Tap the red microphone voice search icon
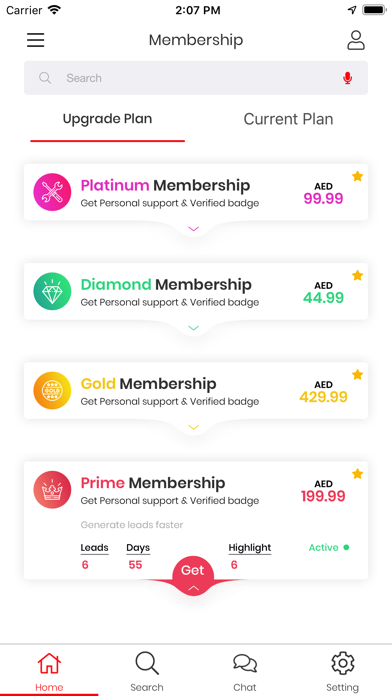This screenshot has width=392, height=696. click(x=348, y=78)
